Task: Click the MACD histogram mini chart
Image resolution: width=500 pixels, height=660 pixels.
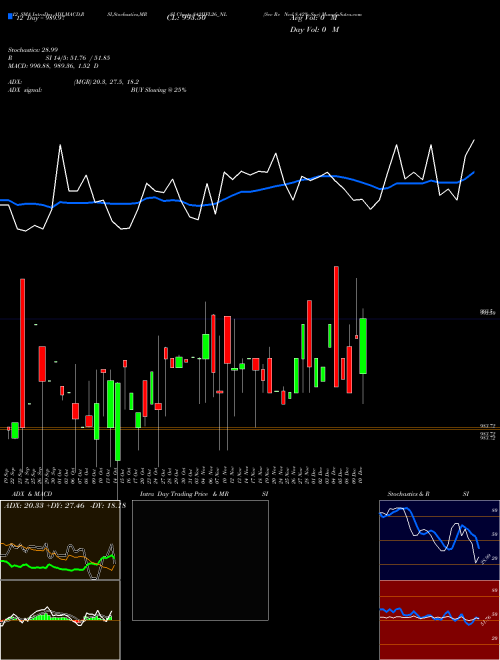Action: click(x=60, y=620)
